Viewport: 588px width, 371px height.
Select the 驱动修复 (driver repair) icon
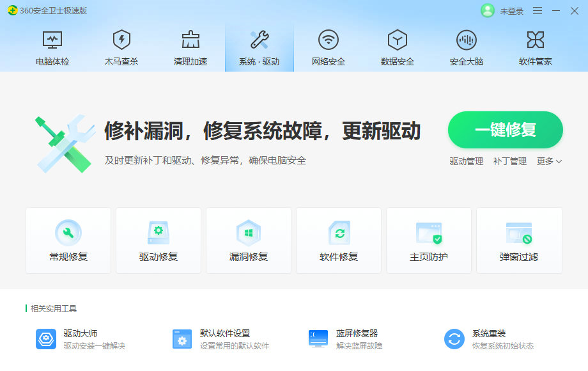159,240
